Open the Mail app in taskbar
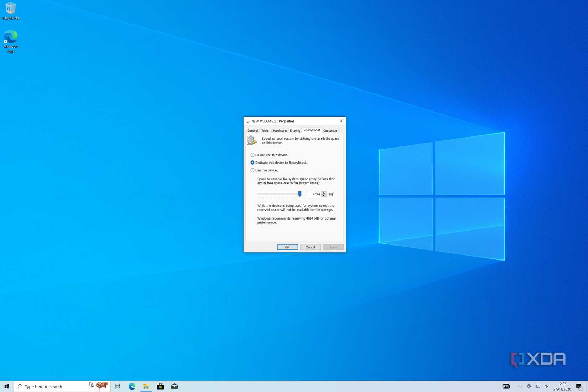Viewport: 588px width, 392px height. tap(174, 386)
